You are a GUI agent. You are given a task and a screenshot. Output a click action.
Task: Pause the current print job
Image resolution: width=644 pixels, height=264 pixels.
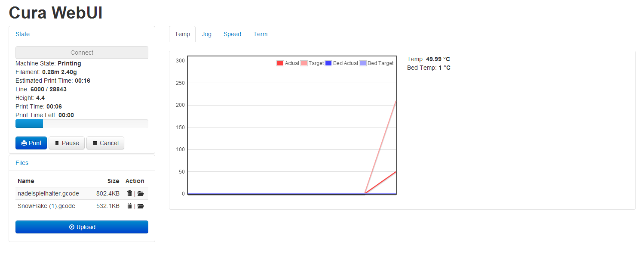point(67,143)
